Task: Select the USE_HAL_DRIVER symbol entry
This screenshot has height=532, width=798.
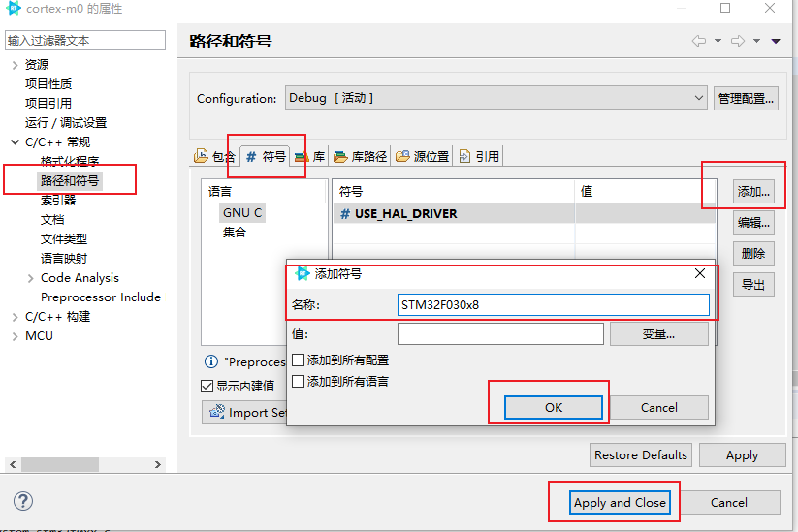Action: click(405, 213)
